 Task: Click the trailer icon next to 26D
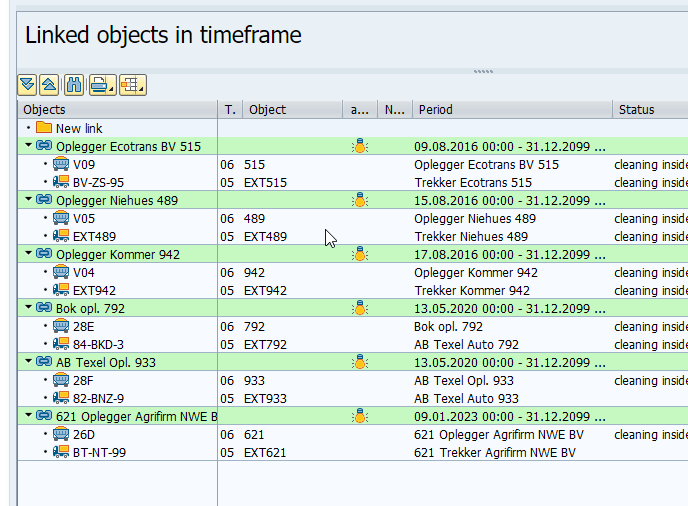(x=61, y=434)
